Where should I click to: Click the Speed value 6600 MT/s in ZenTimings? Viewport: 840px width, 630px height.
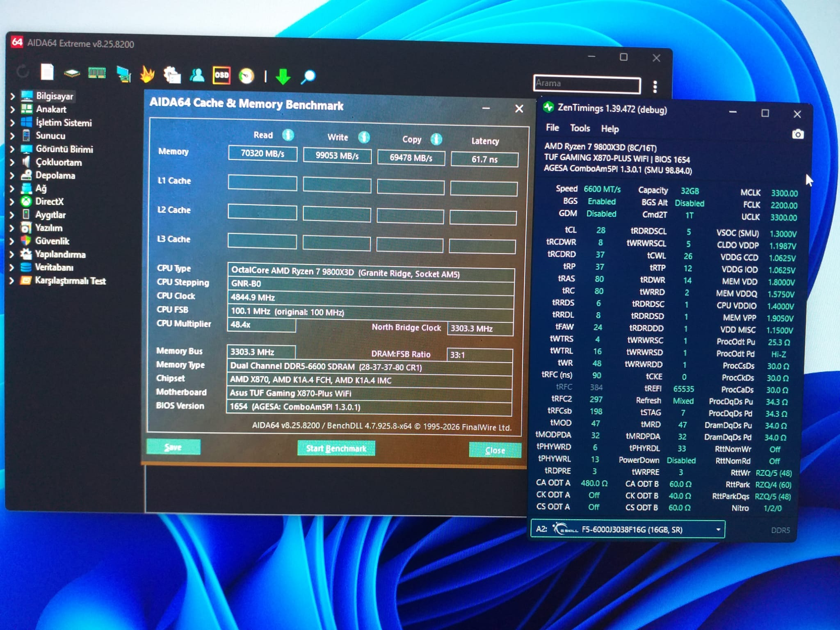602,189
